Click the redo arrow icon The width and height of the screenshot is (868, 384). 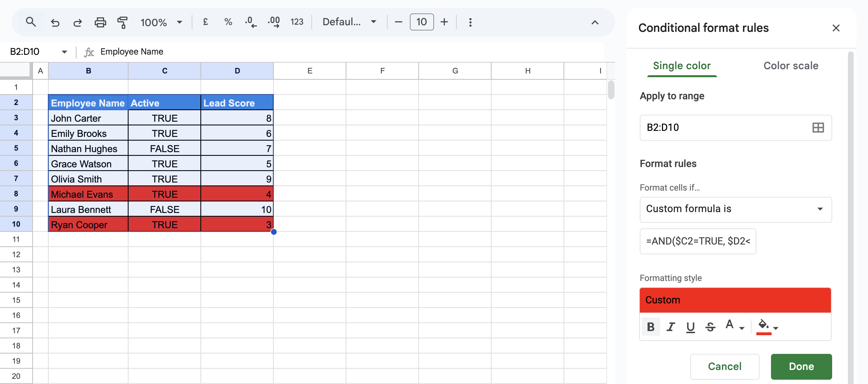pos(77,22)
